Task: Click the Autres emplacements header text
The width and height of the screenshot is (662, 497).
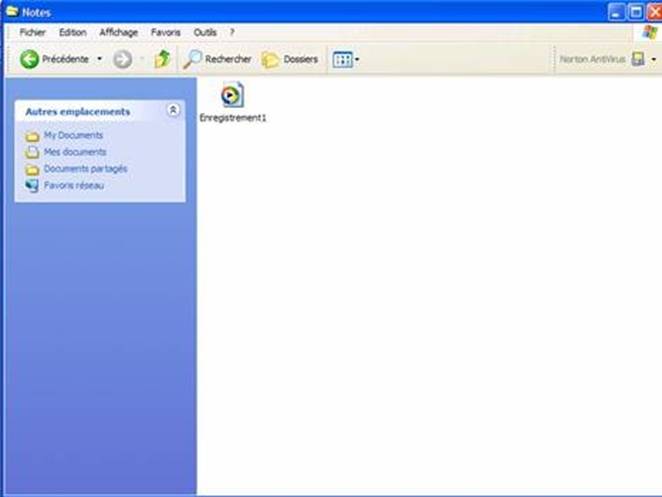Action: 78,111
